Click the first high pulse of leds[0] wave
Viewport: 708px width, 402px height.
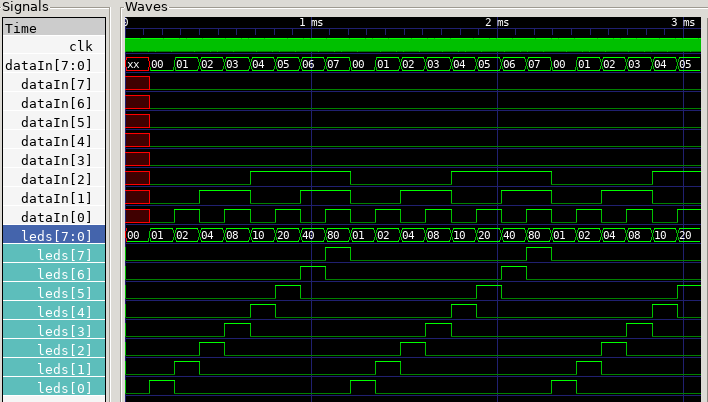coord(162,385)
